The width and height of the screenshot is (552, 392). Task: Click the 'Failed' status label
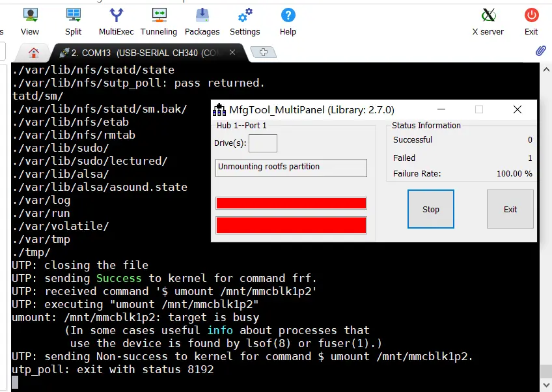pos(404,158)
